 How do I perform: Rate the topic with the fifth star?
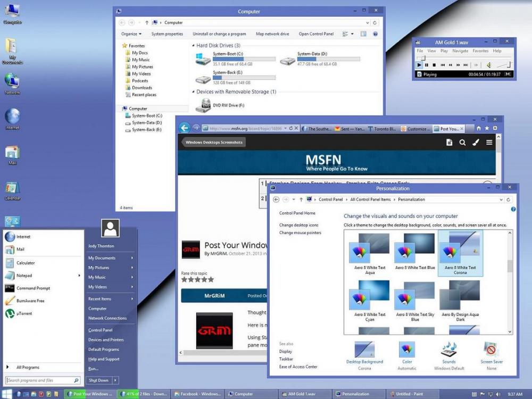point(212,279)
